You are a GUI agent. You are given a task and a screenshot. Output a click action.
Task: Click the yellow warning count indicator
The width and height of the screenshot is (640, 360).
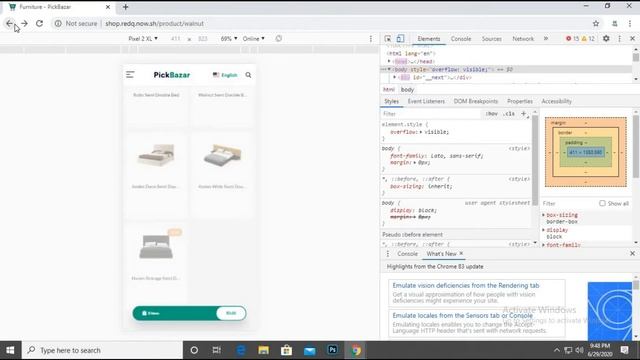tap(588, 38)
